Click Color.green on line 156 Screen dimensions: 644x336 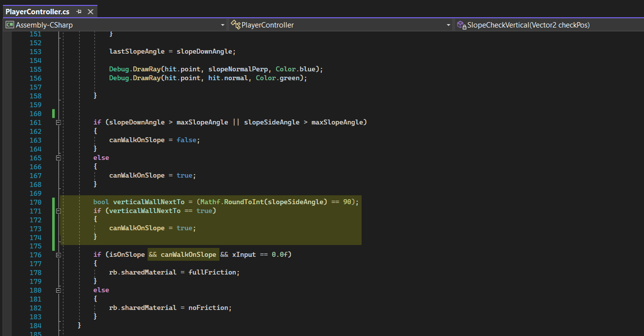(277, 78)
